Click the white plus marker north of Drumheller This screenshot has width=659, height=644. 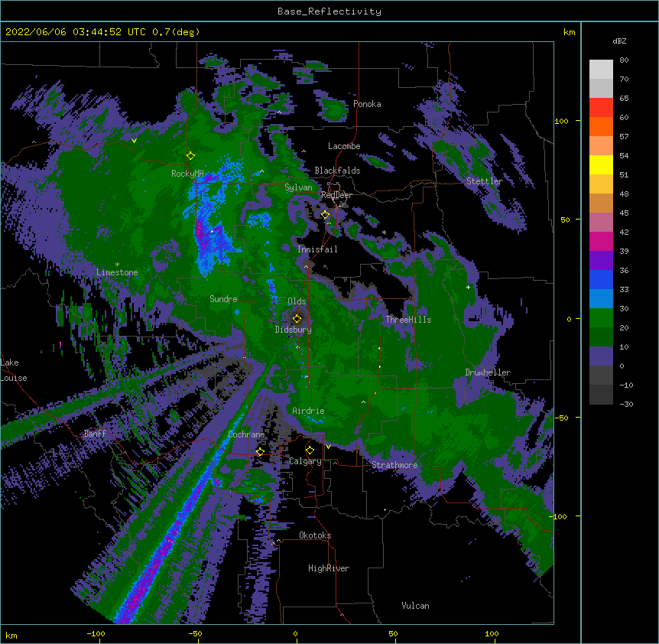click(468, 287)
